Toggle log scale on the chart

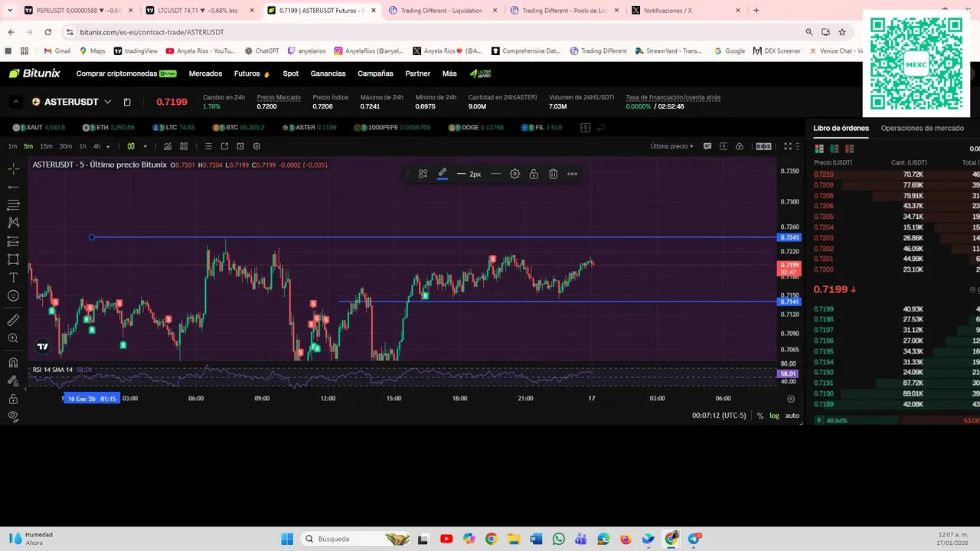click(x=774, y=416)
